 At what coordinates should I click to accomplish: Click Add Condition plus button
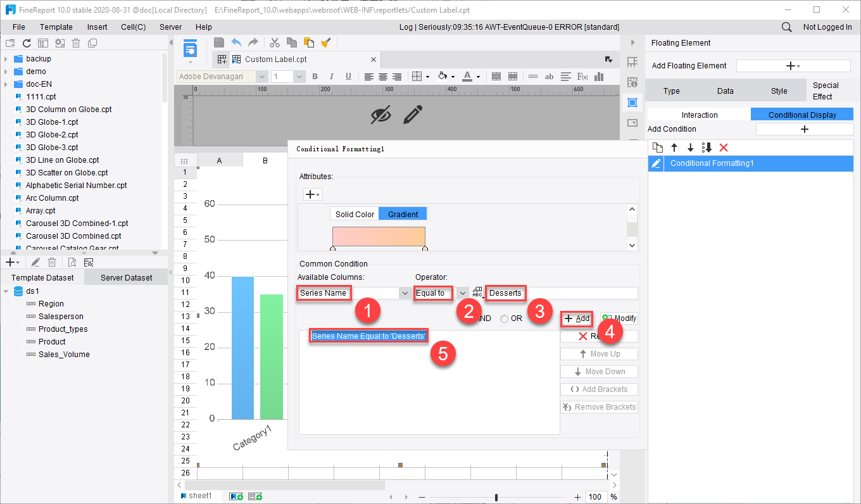[x=805, y=129]
